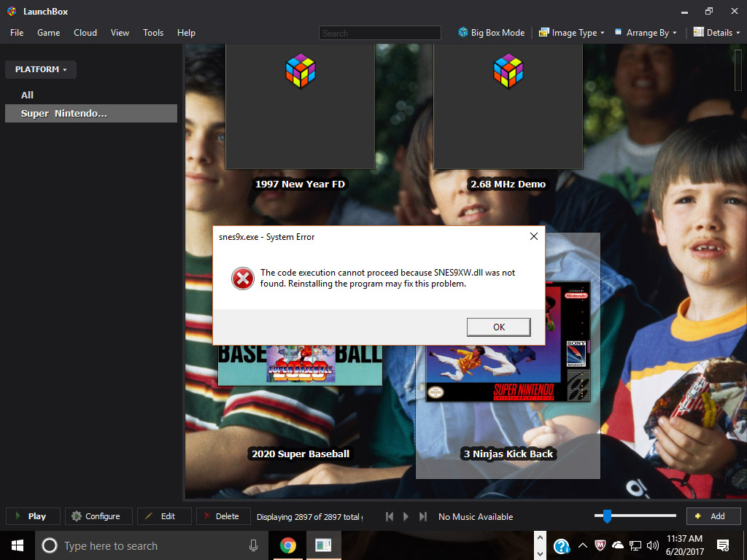747x560 pixels.
Task: Click the Add button
Action: pos(713,516)
